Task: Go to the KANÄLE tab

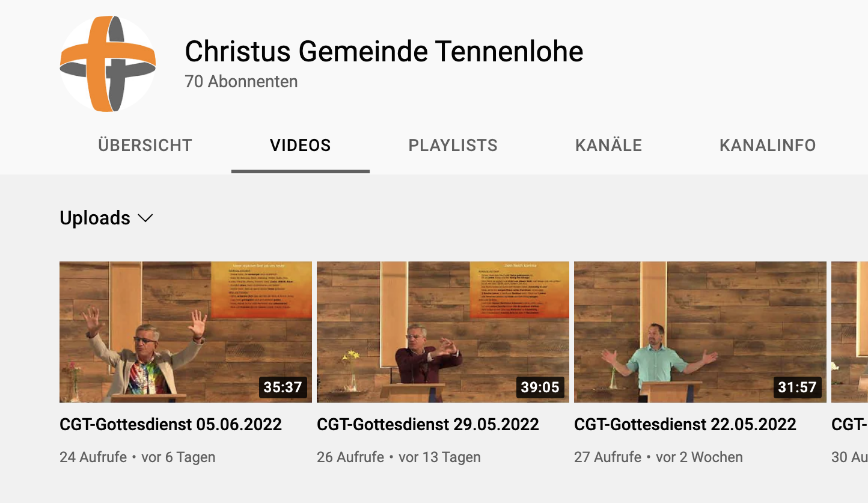Action: [x=609, y=146]
